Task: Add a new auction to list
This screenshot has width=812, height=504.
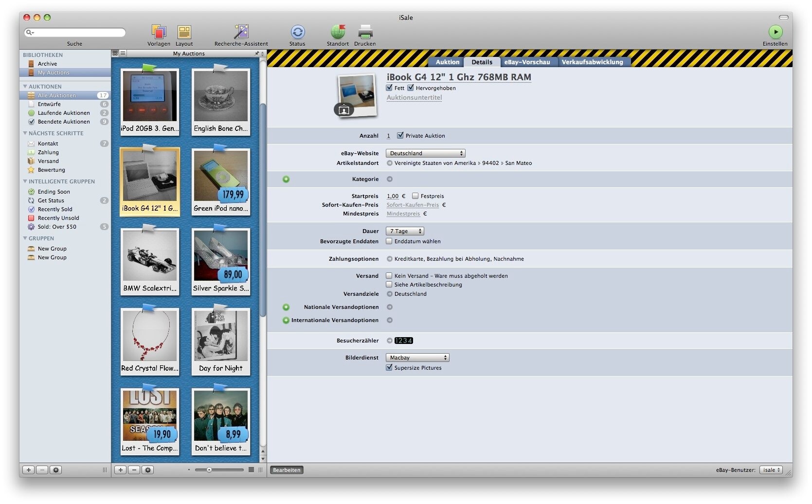Action: pyautogui.click(x=121, y=470)
